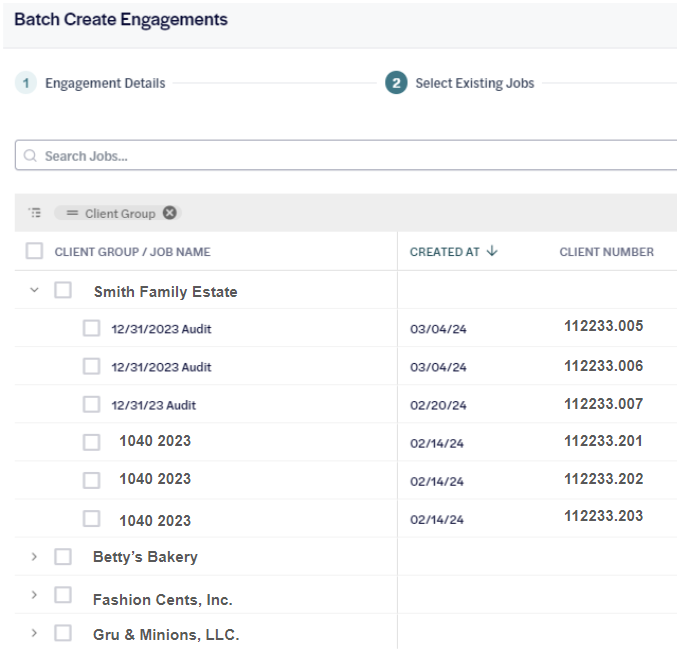Expand the Fashion Cents, Inc. group
Viewport: 677px width, 649px height.
click(34, 595)
